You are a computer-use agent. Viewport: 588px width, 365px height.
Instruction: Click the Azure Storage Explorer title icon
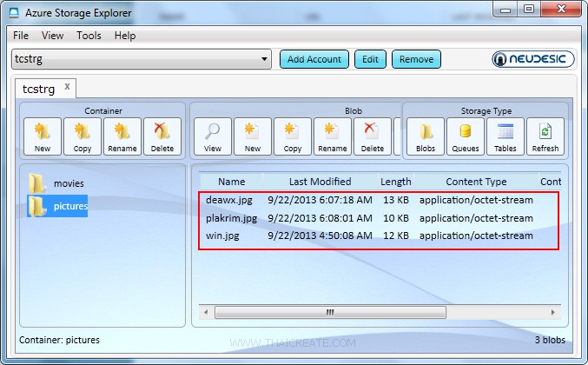coord(14,13)
